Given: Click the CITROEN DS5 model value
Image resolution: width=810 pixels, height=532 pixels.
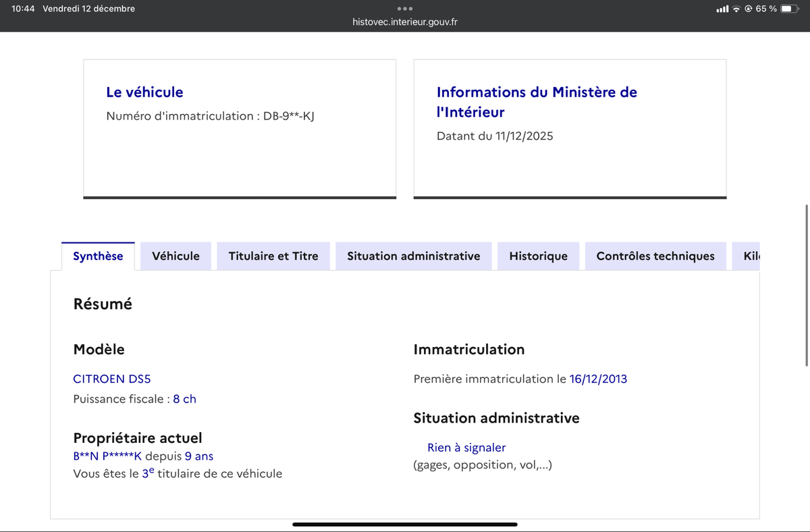Looking at the screenshot, I should (x=112, y=379).
